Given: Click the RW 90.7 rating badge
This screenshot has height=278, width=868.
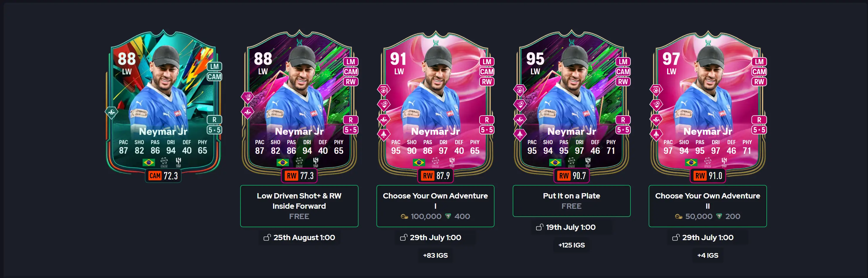Looking at the screenshot, I should click(571, 176).
